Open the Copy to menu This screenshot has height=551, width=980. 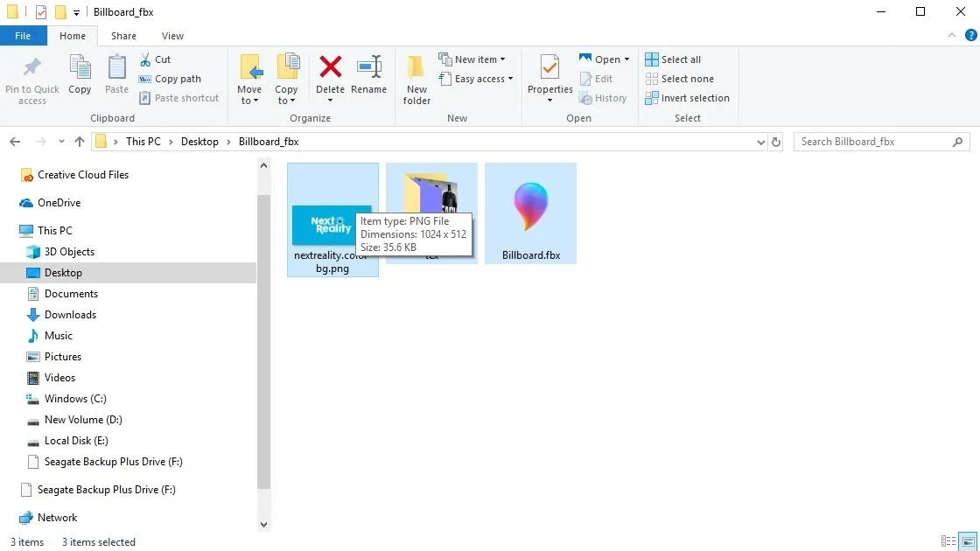point(286,80)
